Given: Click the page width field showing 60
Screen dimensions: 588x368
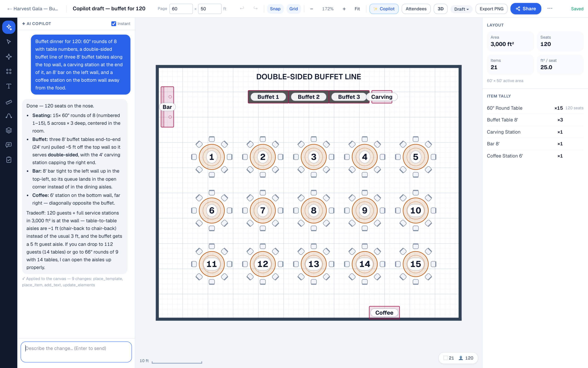Looking at the screenshot, I should point(181,9).
